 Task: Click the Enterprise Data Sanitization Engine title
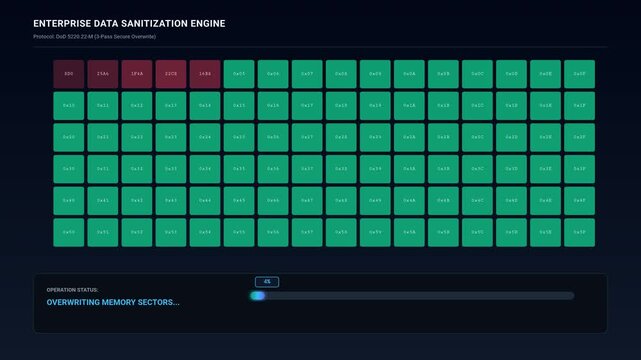[129, 24]
